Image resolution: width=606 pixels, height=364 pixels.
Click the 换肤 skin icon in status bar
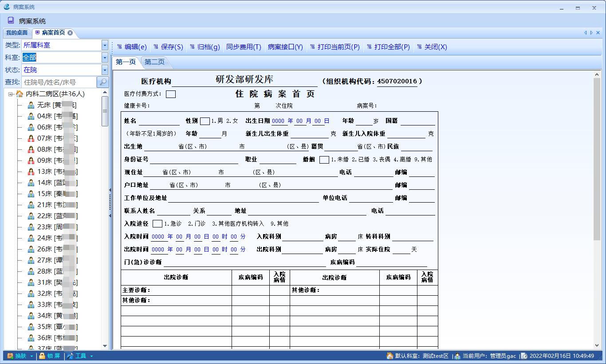[x=10, y=356]
